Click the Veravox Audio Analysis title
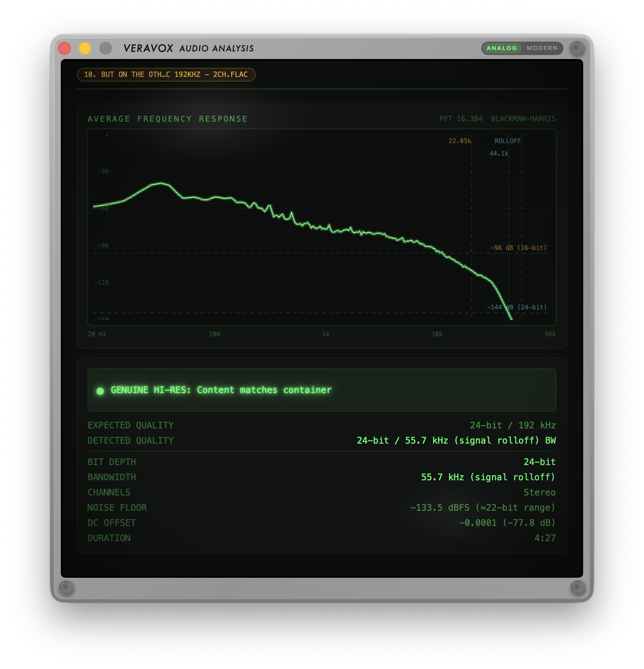The image size is (644, 669). 189,48
